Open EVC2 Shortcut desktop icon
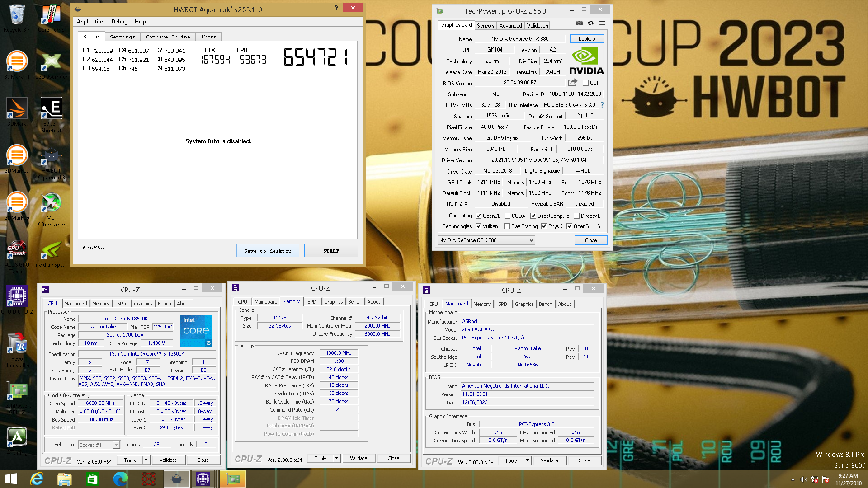Screen dimensions: 868x488 [51, 115]
